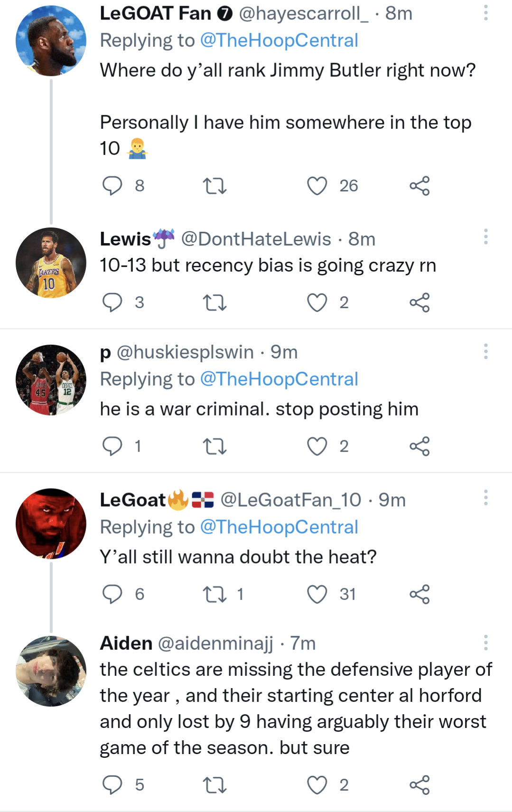
Task: View Aiden's profile picture
Action: tap(51, 671)
